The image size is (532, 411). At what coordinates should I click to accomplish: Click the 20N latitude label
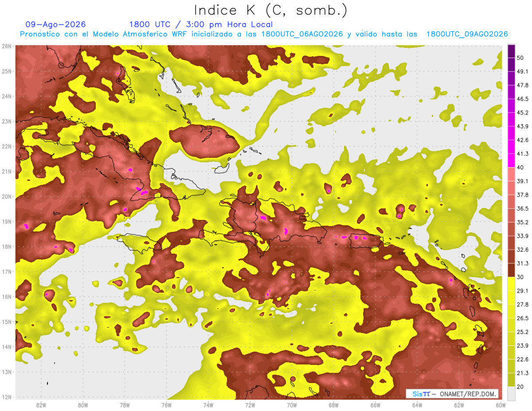click(7, 196)
